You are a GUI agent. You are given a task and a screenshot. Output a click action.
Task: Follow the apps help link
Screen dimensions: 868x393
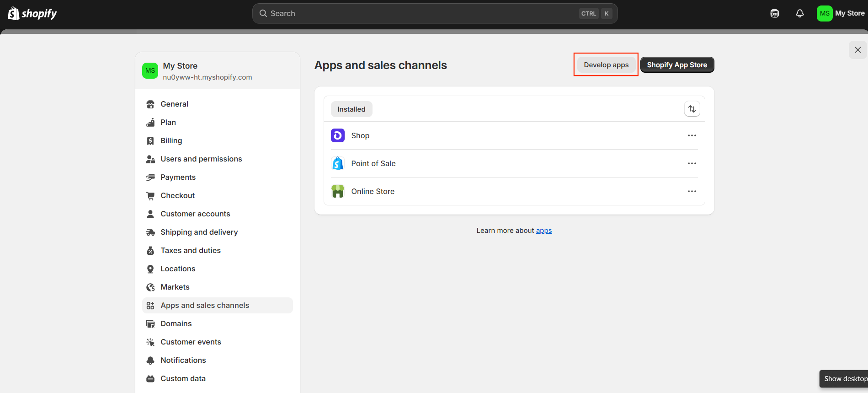pyautogui.click(x=544, y=231)
